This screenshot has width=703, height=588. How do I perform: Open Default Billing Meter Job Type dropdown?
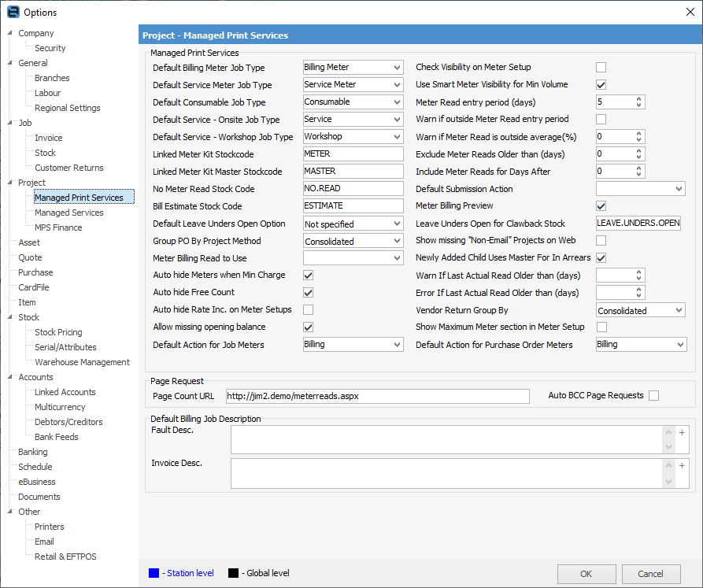396,68
